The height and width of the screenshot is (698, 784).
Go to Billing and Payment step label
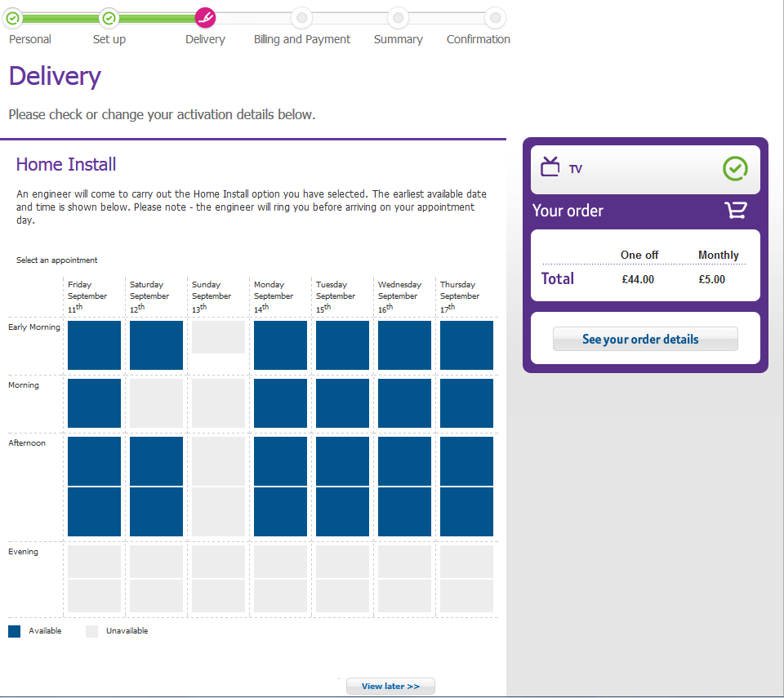(302, 39)
